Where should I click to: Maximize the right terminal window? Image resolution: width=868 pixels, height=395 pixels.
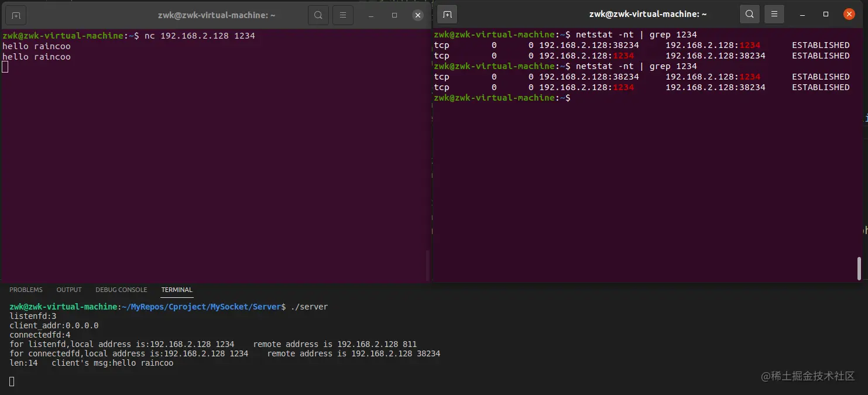[x=826, y=14]
